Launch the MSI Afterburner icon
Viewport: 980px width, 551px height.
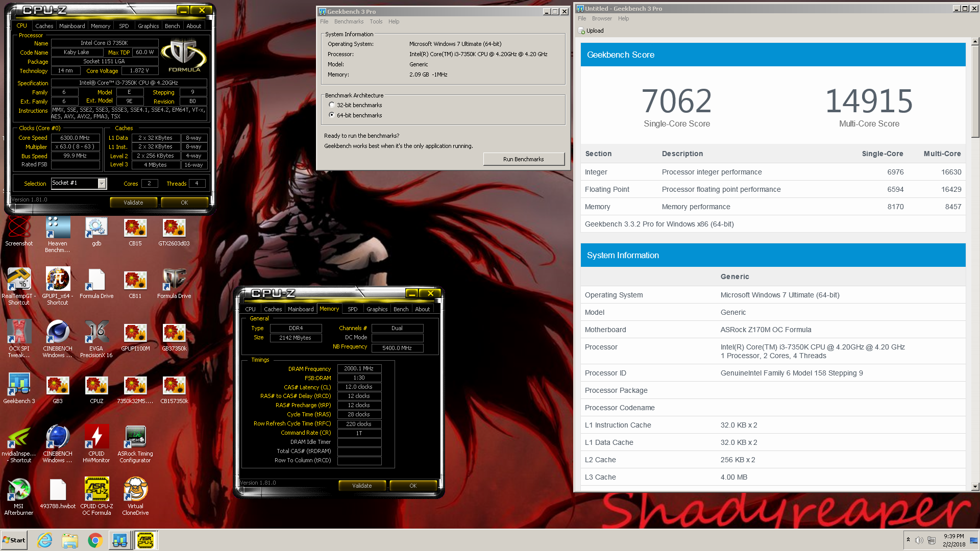tap(19, 497)
